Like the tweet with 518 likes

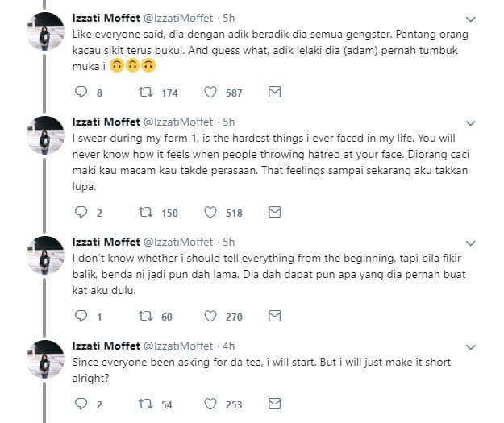click(x=211, y=212)
